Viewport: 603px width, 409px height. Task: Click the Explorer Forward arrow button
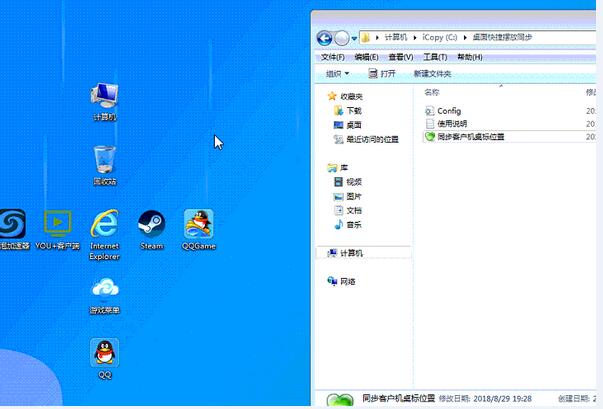click(341, 38)
